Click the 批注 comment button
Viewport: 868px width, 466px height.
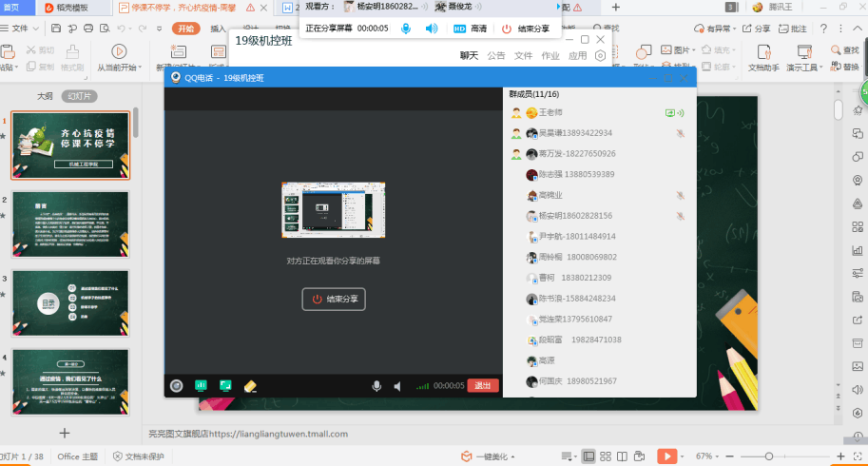(792, 29)
